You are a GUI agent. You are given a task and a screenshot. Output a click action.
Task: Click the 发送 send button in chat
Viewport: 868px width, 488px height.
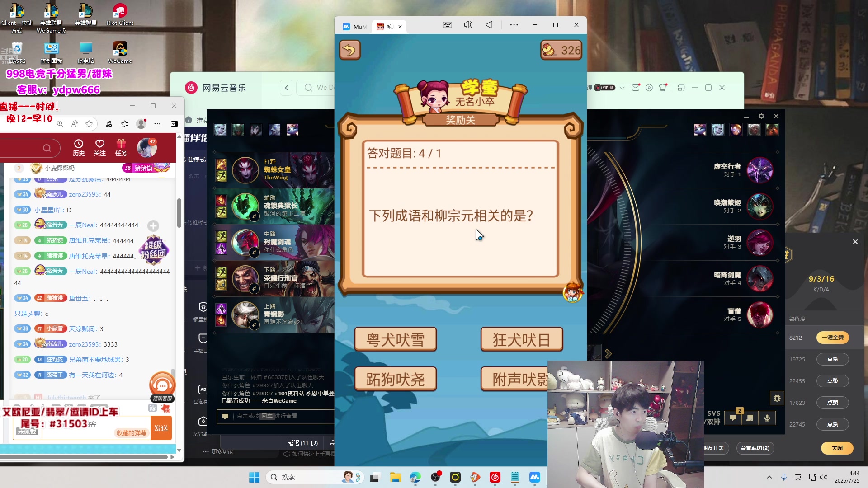[161, 428]
